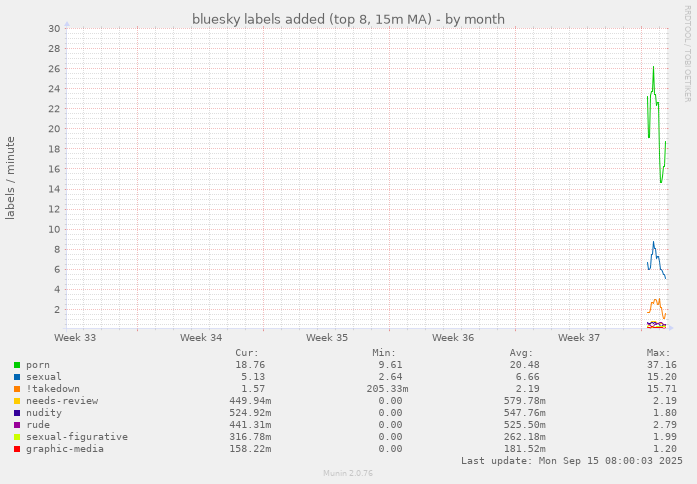This screenshot has height=484, width=697.
Task: Click porn average value 20.48
Action: point(525,365)
